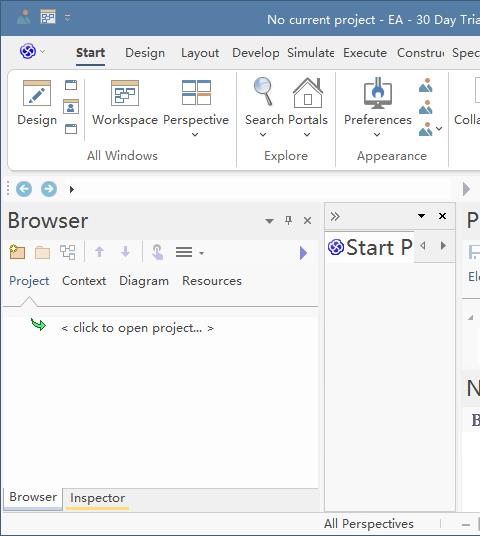The width and height of the screenshot is (480, 536).
Task: Click the person window icon beside Design
Action: (x=71, y=107)
